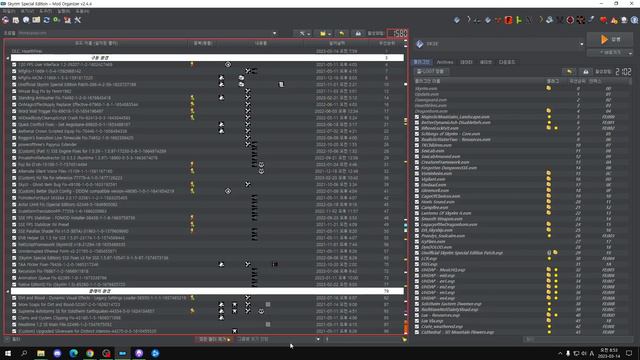
Task: Click the Sort plugins button
Action: (x=432, y=71)
